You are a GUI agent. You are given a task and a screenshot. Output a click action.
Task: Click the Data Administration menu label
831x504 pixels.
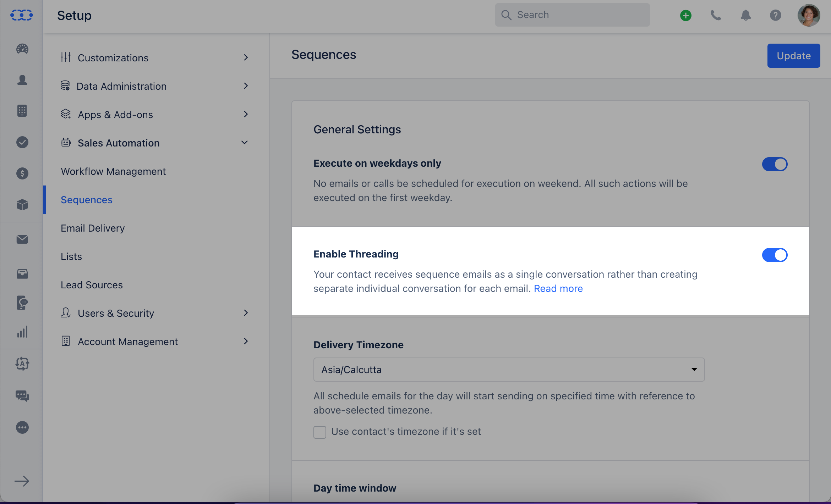(x=121, y=86)
